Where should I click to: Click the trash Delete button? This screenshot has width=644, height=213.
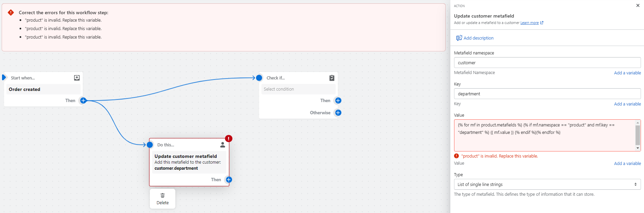tap(163, 199)
